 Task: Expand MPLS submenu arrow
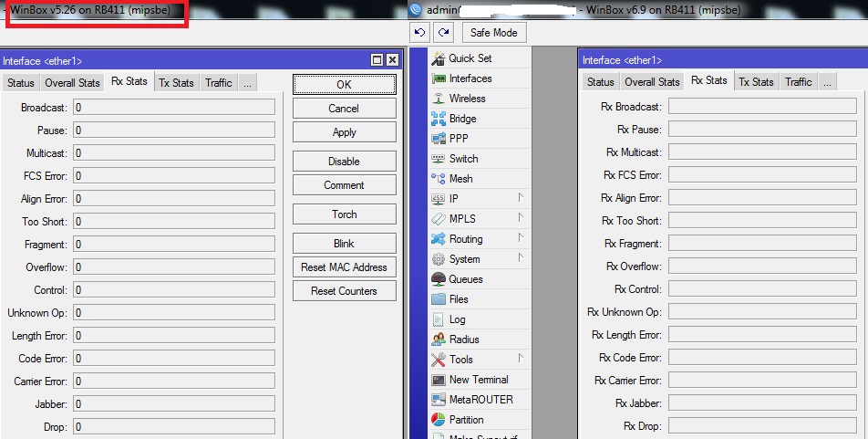coord(521,218)
